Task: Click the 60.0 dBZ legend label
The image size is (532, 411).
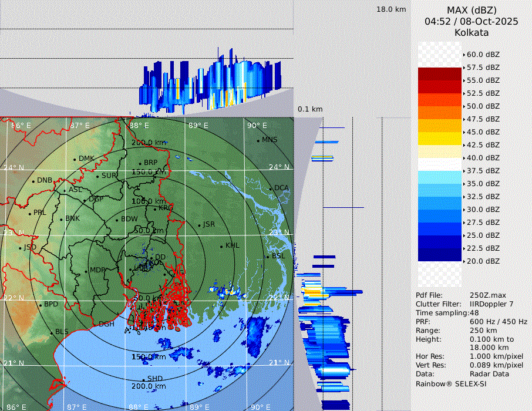Action: click(483, 55)
